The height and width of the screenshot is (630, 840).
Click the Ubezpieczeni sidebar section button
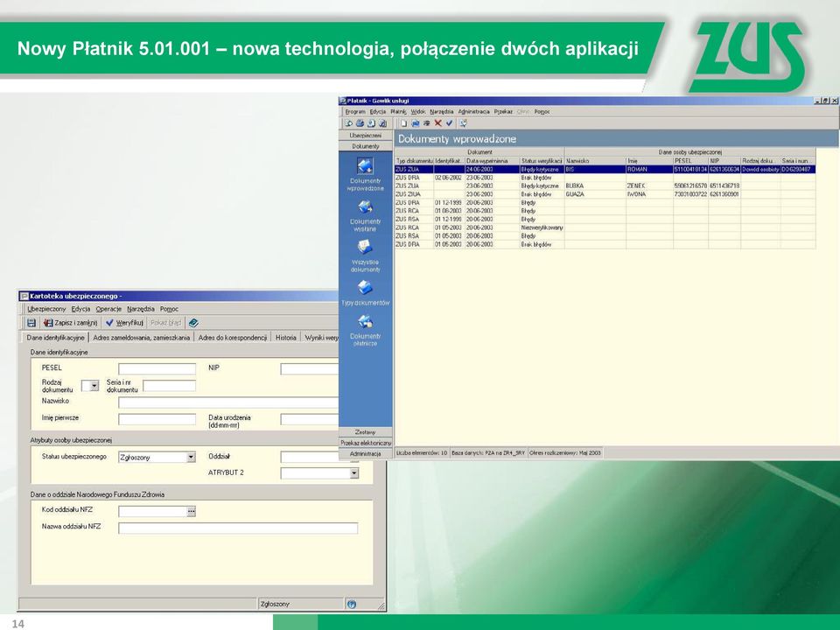coord(366,136)
